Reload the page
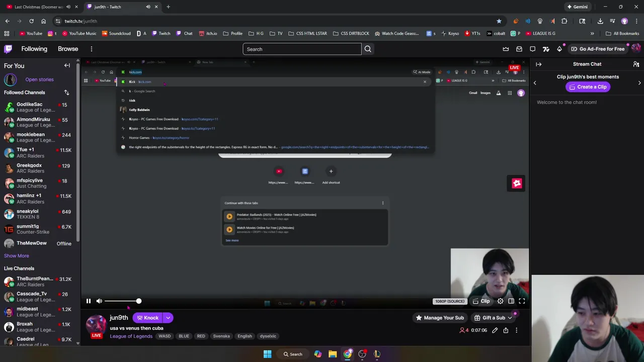The image size is (644, 362). tap(31, 21)
